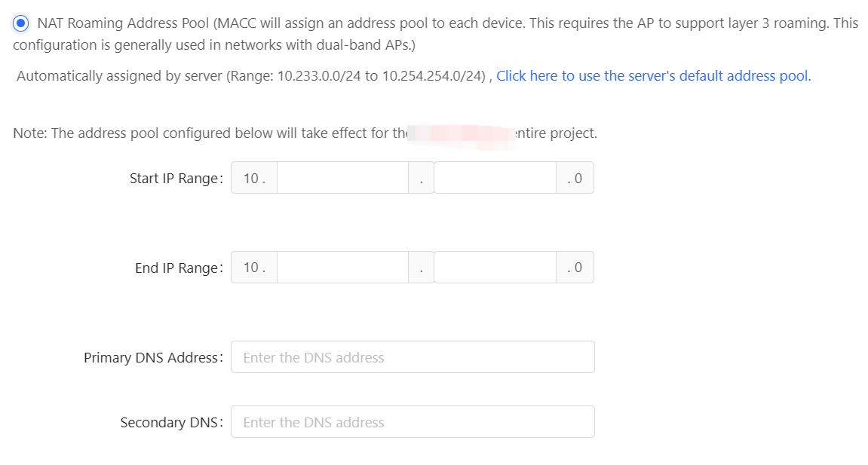Click the "10." prefix of Start IP Range
The width and height of the screenshot is (868, 465).
coord(254,179)
